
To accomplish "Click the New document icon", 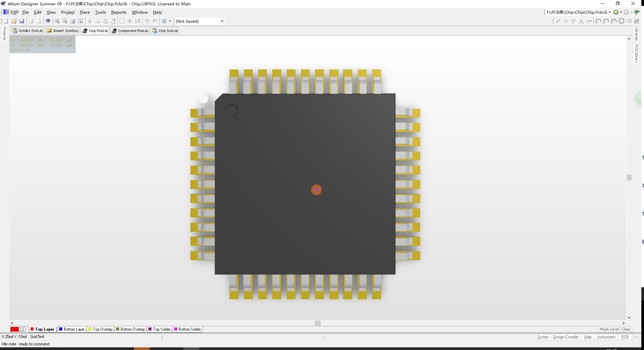I will 6,21.
